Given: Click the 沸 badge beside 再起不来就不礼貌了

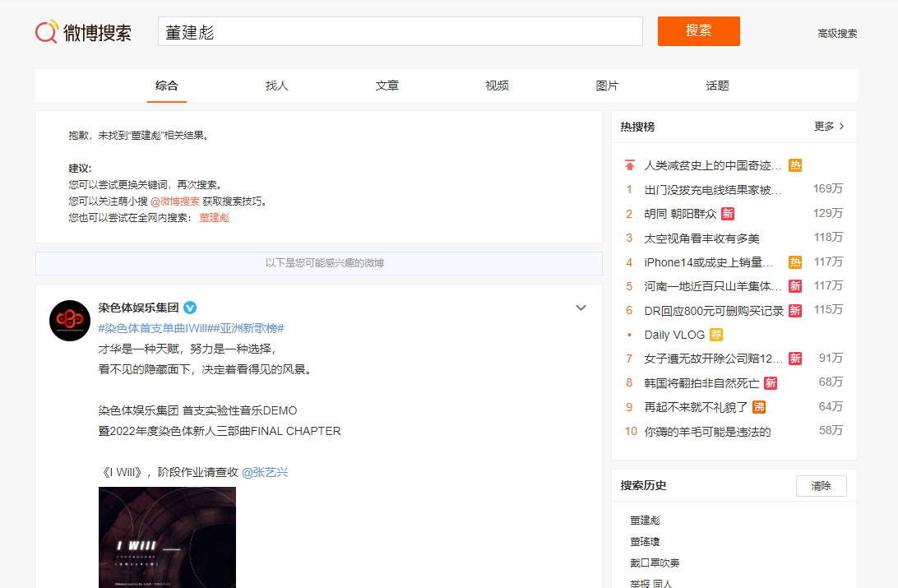Looking at the screenshot, I should tap(759, 407).
